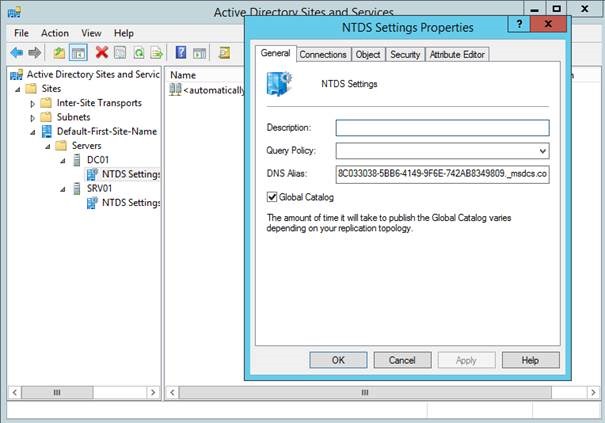Click the green Refresh icon
The image size is (605, 423).
tap(139, 52)
